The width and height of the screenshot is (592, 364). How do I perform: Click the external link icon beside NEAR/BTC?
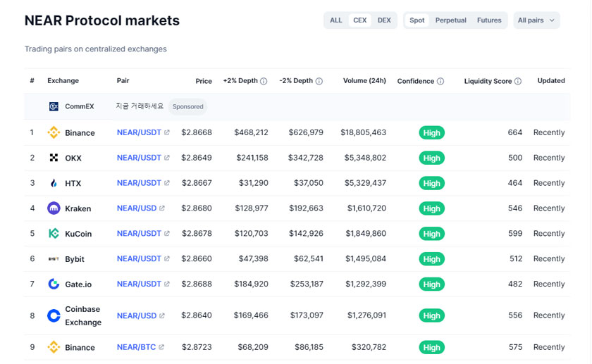pyautogui.click(x=161, y=347)
